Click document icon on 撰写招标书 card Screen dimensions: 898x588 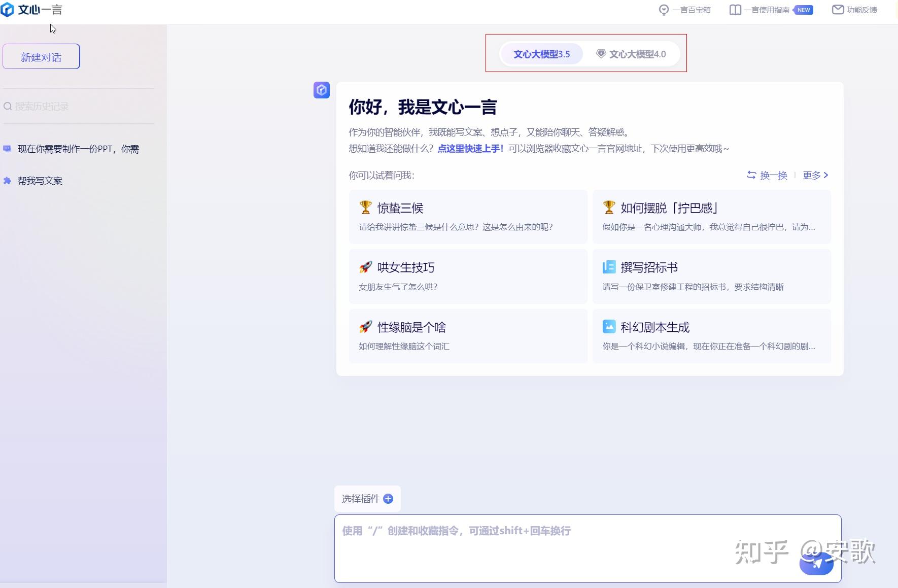(x=609, y=267)
